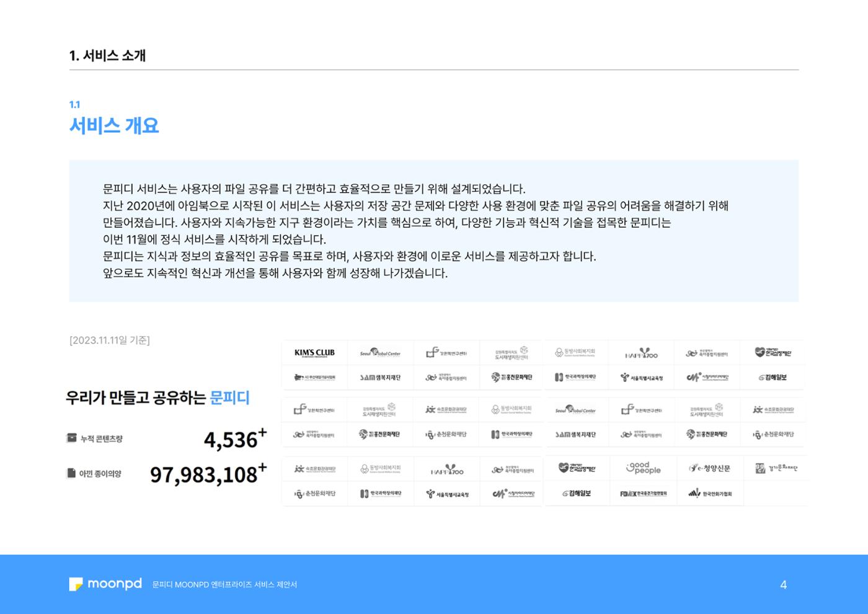Click the line '이번 11월에 정식 서비스를 시작하게 되었습니다.'
This screenshot has width=868, height=614.
click(x=214, y=239)
